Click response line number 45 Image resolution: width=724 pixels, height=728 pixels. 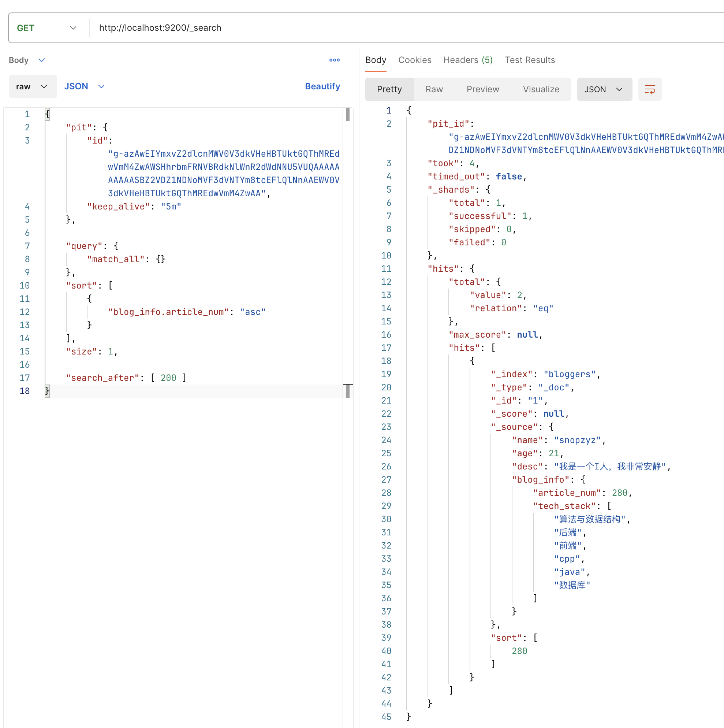point(386,717)
